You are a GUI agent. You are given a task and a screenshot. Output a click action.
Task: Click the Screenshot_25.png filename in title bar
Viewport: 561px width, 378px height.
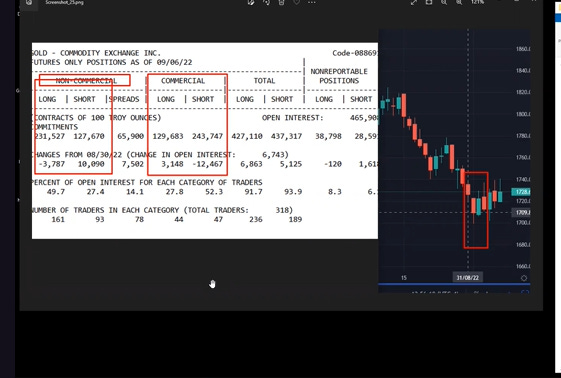click(64, 2)
